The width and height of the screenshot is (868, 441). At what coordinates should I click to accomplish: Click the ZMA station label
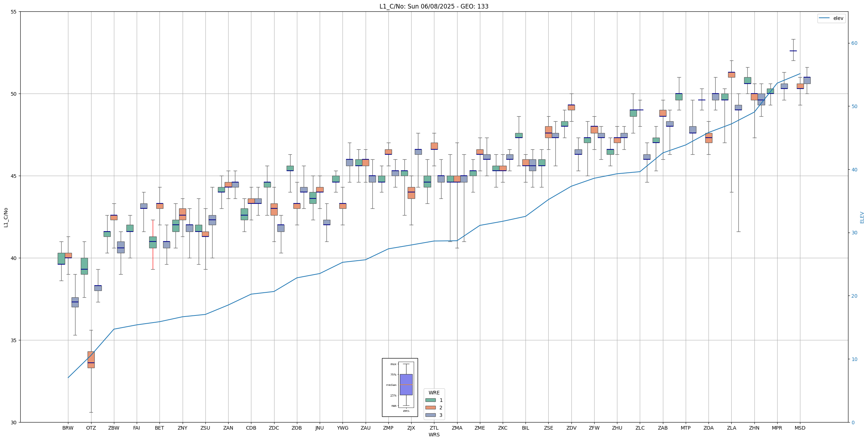coord(457,428)
